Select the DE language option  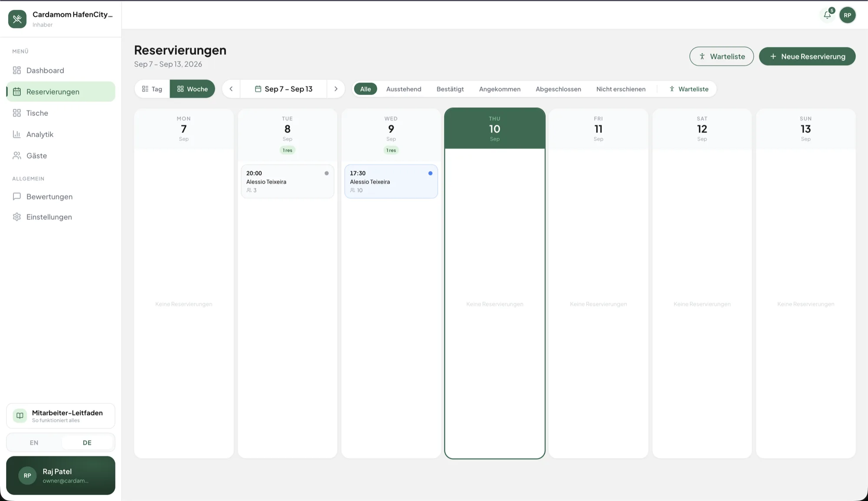[87, 442]
